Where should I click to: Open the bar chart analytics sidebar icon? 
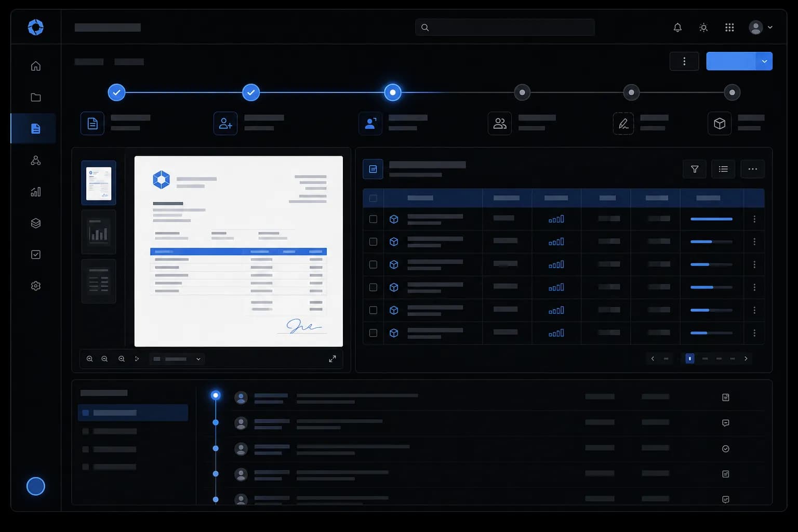tap(36, 192)
